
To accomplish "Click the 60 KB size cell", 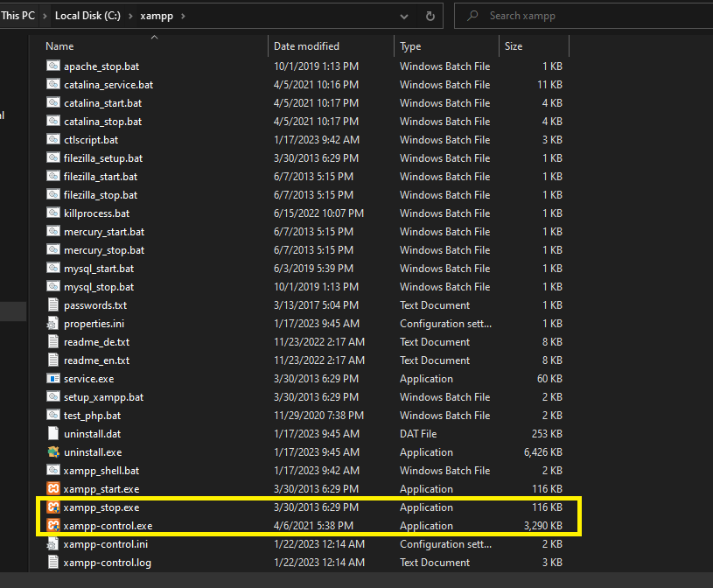I will tap(549, 378).
